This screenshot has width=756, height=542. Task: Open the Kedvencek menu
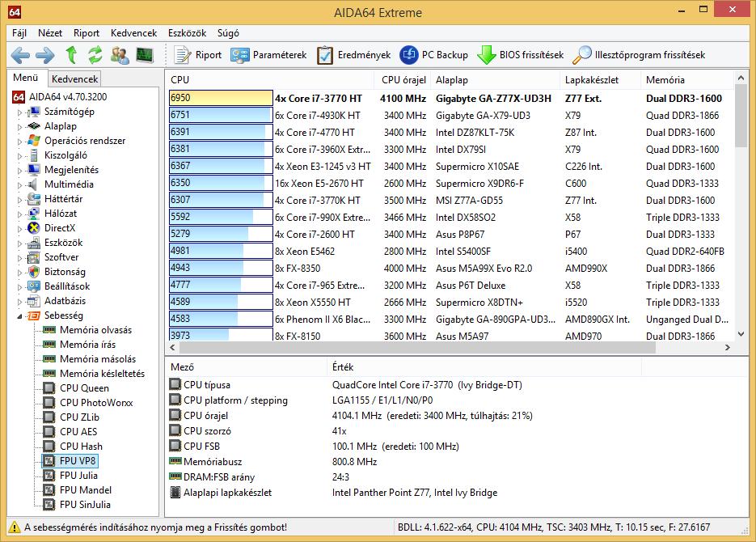point(133,33)
